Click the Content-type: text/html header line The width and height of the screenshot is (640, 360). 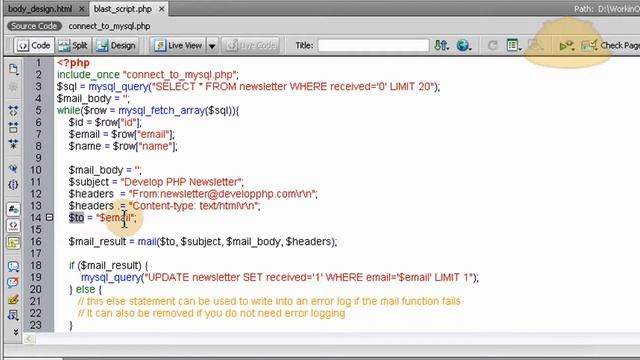(164, 206)
